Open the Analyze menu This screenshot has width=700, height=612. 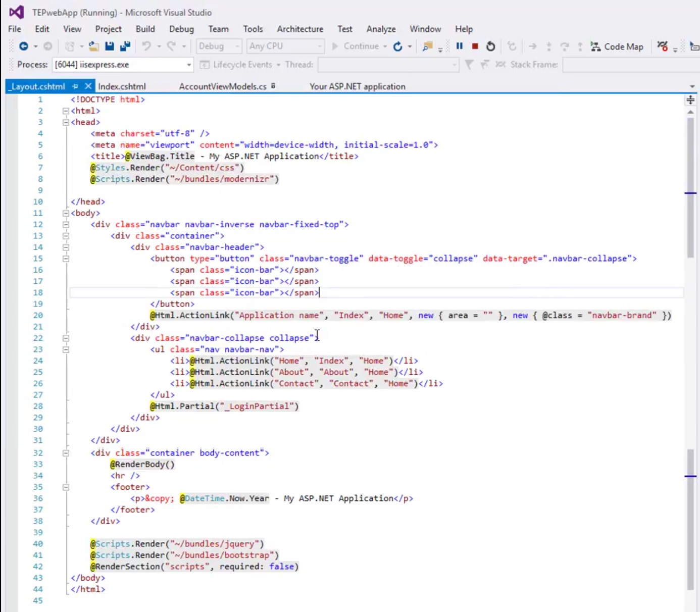(x=381, y=29)
